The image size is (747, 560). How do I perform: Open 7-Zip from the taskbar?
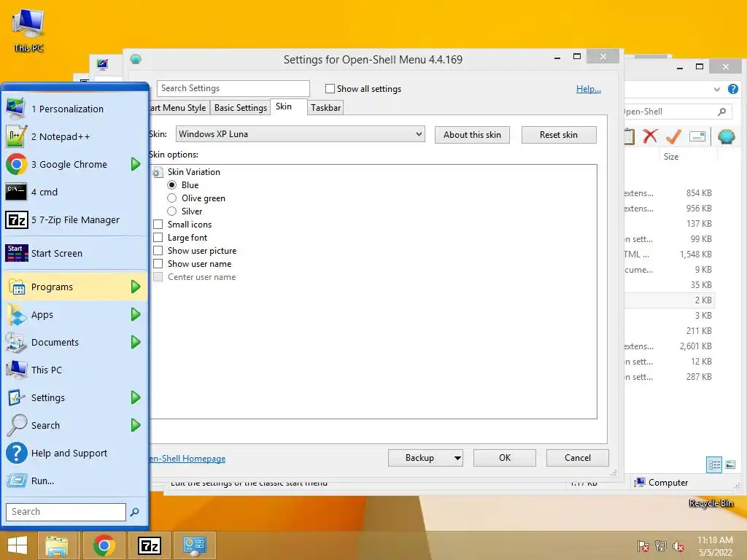click(149, 545)
